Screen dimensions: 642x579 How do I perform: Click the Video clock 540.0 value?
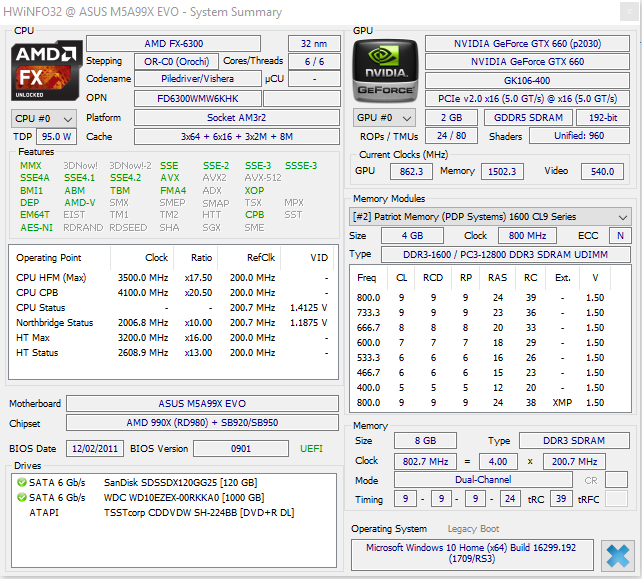click(602, 172)
